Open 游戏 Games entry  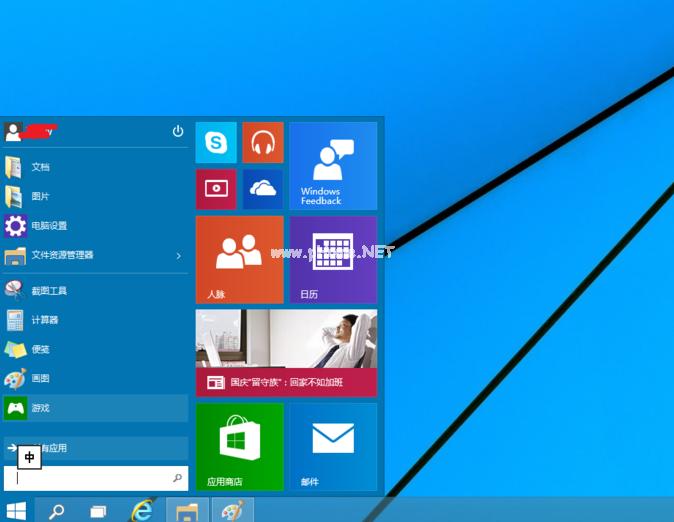point(95,408)
